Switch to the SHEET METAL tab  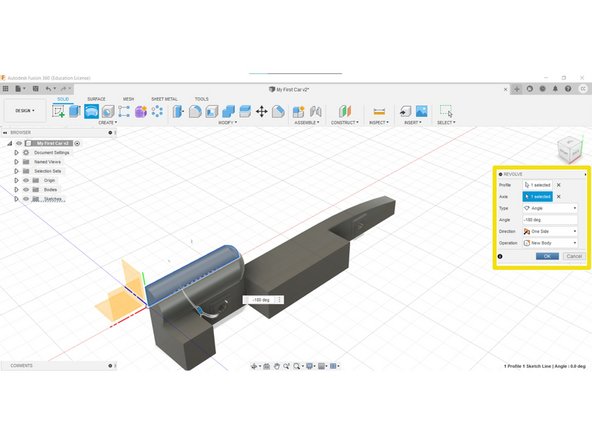164,99
